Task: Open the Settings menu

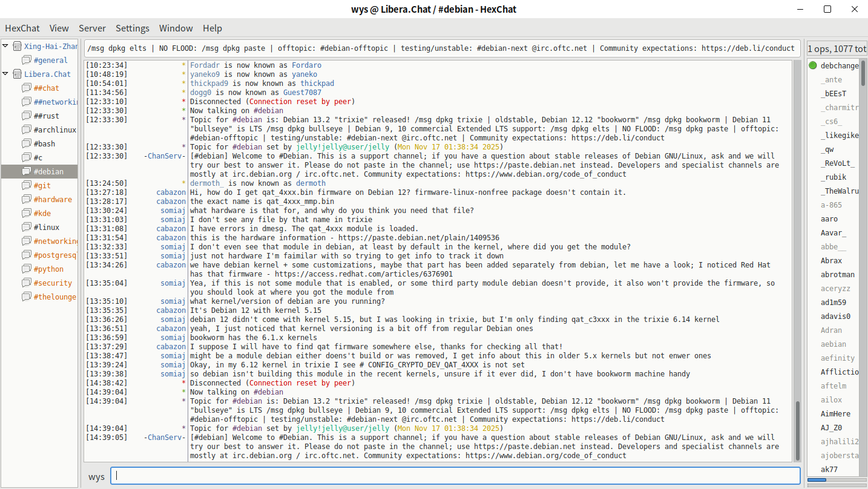Action: 133,28
